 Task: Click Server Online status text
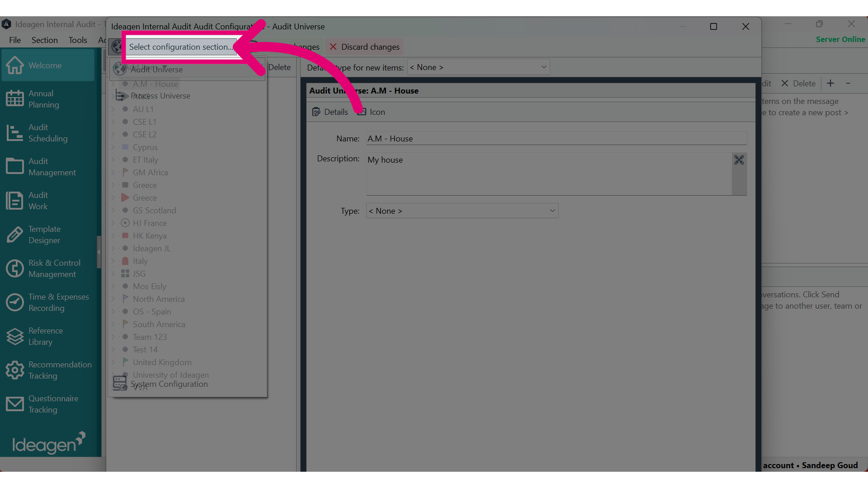(840, 39)
